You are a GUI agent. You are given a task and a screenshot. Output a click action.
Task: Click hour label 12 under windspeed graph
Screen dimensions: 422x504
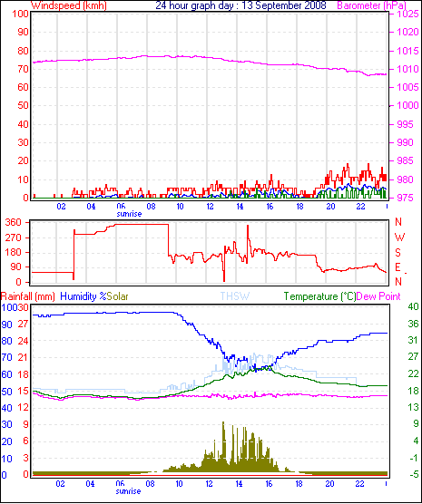(210, 207)
